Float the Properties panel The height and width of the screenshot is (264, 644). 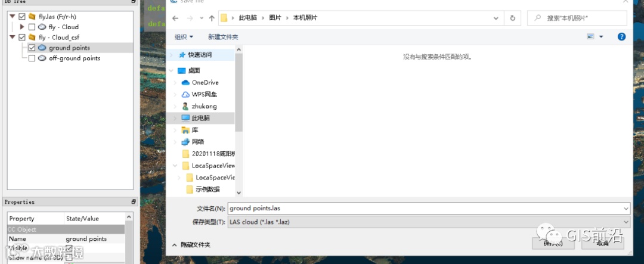134,202
